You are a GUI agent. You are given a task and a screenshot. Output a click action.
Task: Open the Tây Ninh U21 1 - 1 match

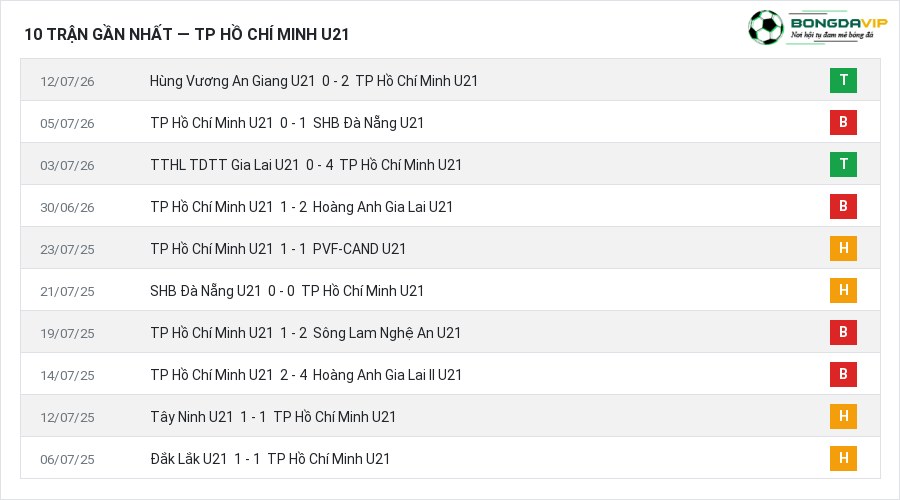coord(451,416)
